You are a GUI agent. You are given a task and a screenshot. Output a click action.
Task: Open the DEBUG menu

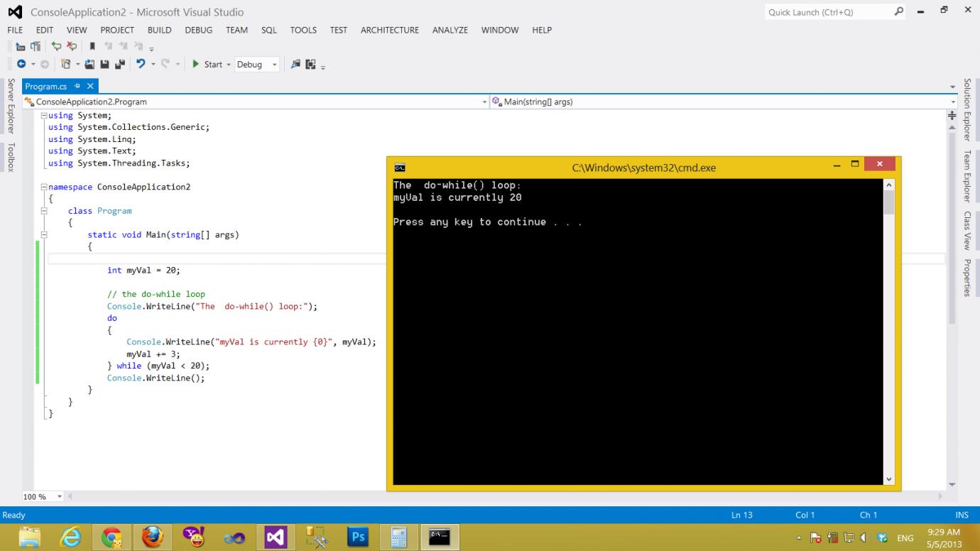click(x=199, y=30)
